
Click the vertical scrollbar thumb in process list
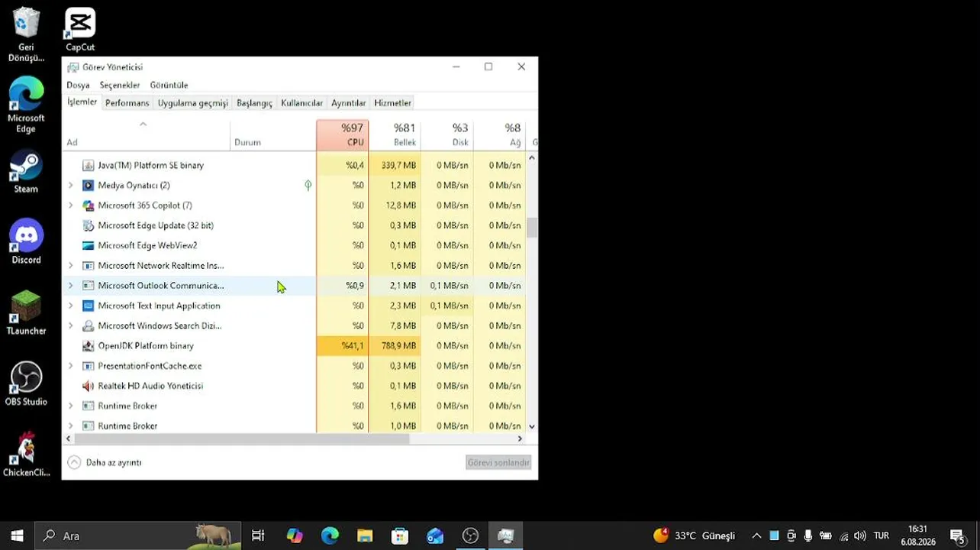click(x=532, y=228)
